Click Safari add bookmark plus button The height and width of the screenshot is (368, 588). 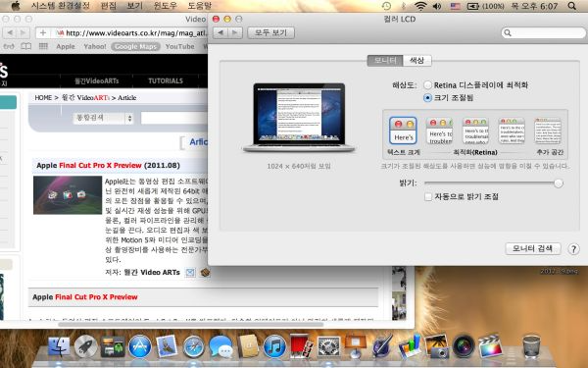point(43,33)
